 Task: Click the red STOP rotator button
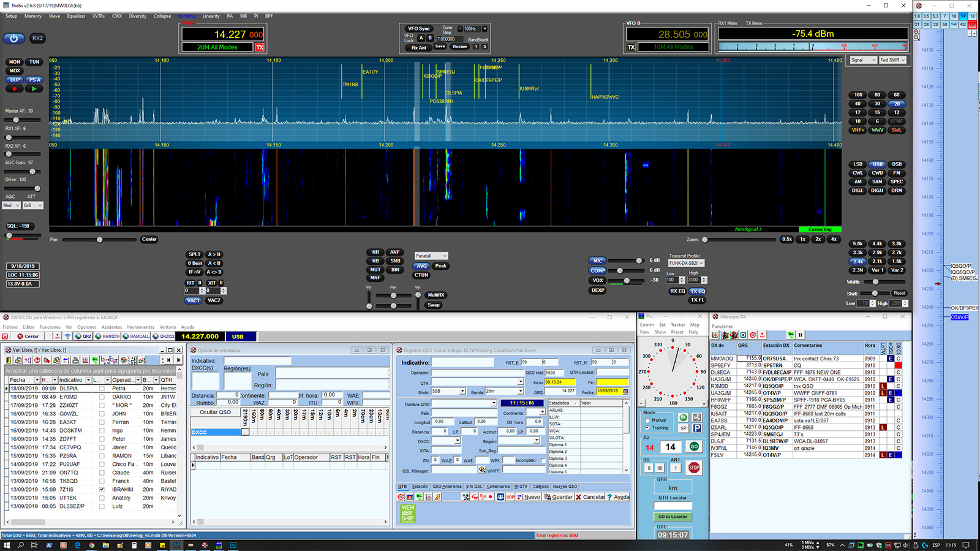point(694,468)
